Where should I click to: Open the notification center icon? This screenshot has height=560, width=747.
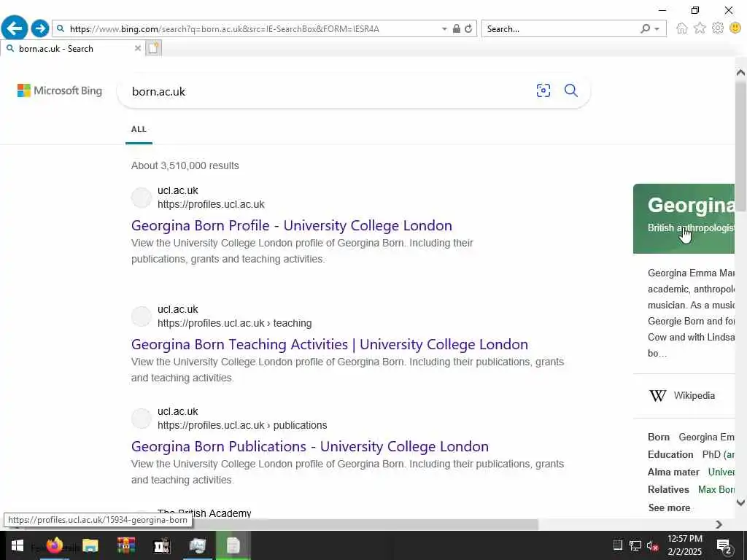click(x=724, y=545)
